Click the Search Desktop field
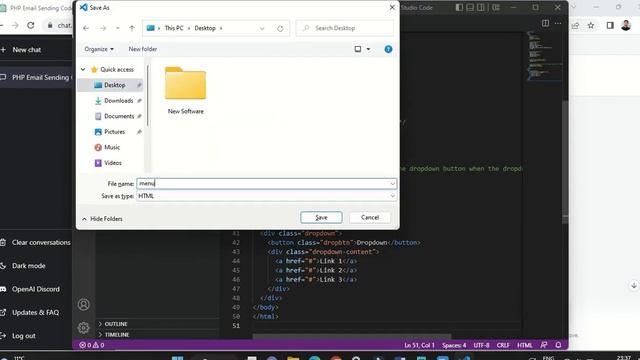This screenshot has width=640, height=360. pyautogui.click(x=344, y=28)
